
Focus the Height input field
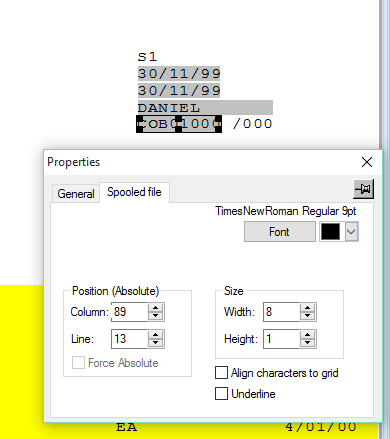(x=281, y=339)
